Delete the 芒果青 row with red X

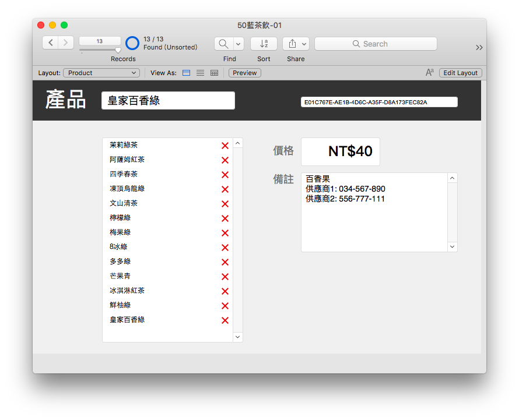tap(225, 277)
